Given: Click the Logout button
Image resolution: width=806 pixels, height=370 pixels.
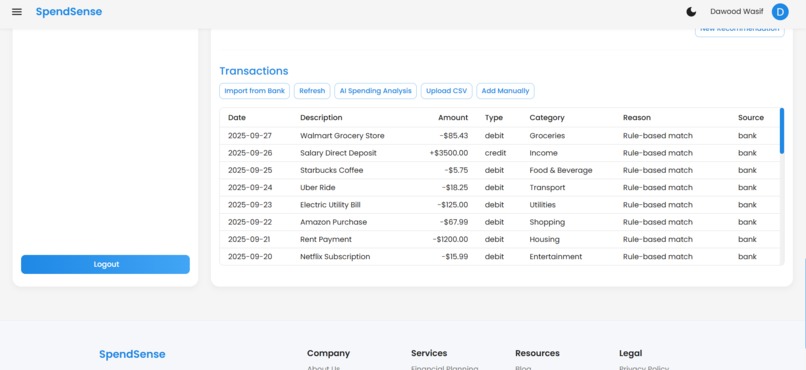Looking at the screenshot, I should (105, 264).
